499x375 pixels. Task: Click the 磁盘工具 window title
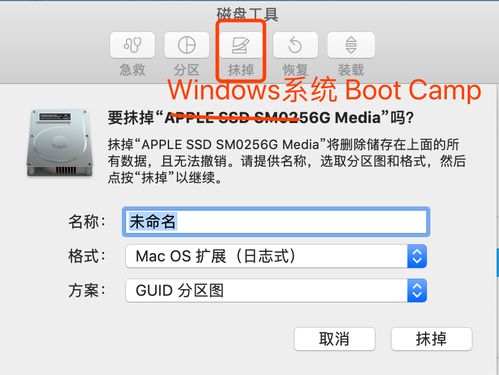[247, 14]
